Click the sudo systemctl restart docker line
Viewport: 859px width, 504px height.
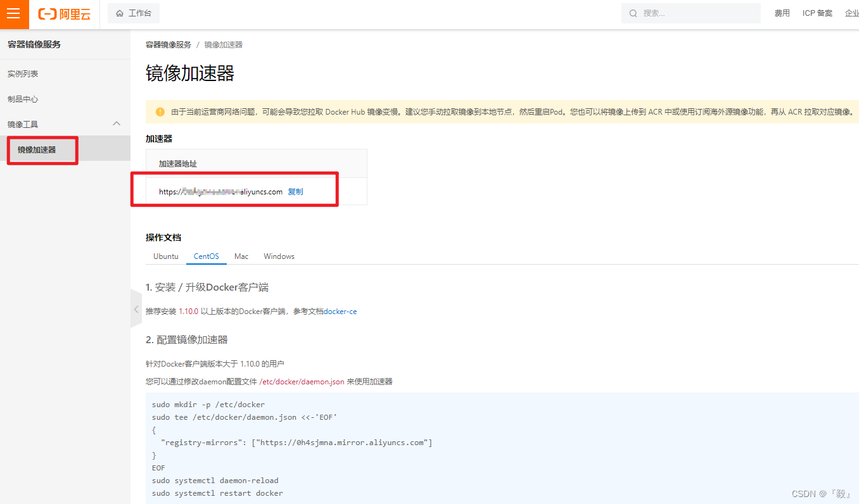pyautogui.click(x=217, y=493)
